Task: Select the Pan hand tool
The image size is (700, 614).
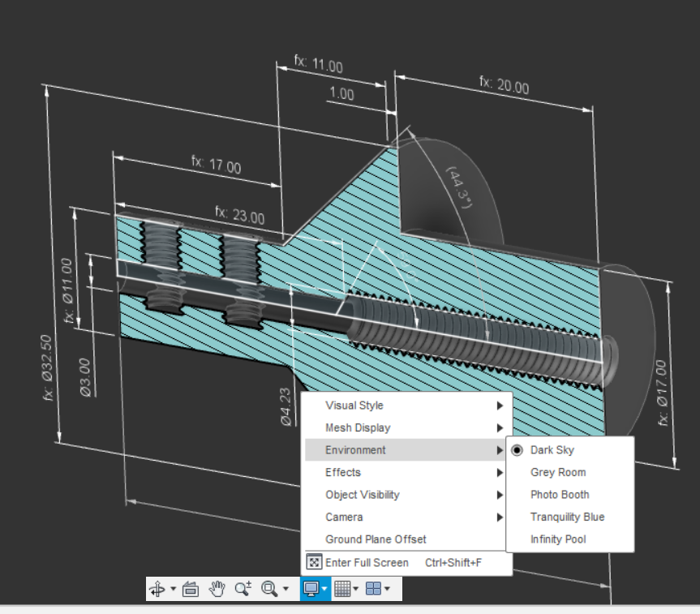Action: [x=217, y=589]
